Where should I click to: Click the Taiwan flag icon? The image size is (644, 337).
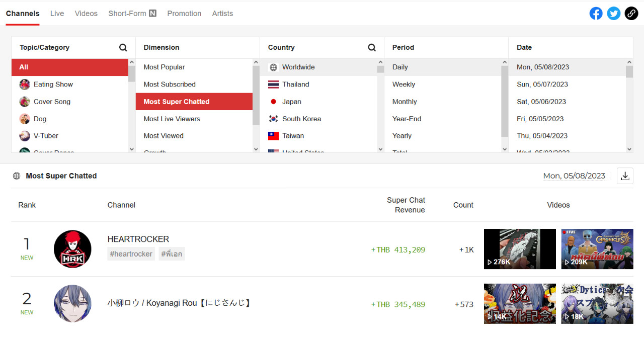(274, 136)
